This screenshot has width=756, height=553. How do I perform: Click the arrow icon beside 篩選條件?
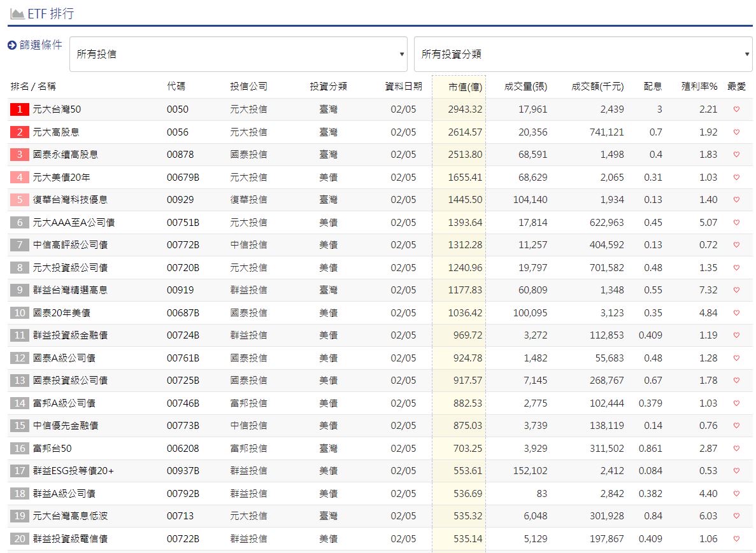click(12, 45)
